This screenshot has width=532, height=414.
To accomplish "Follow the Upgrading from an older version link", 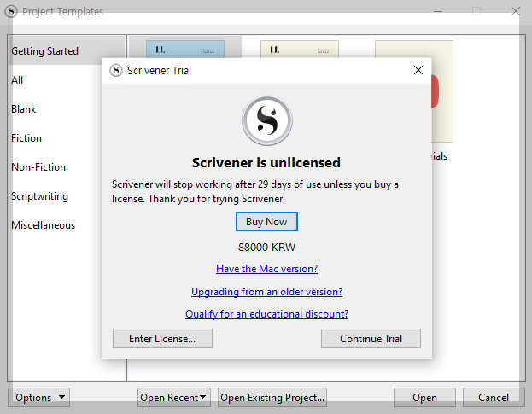I will 267,292.
